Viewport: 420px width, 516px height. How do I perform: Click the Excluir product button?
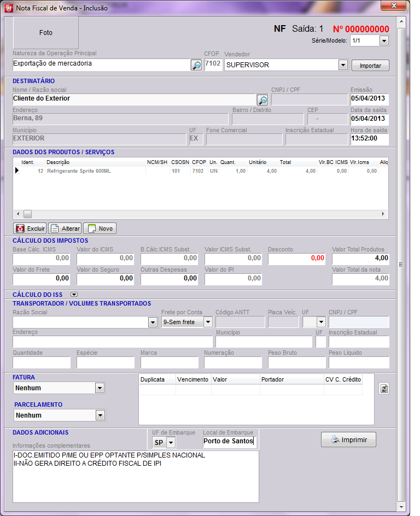click(30, 228)
